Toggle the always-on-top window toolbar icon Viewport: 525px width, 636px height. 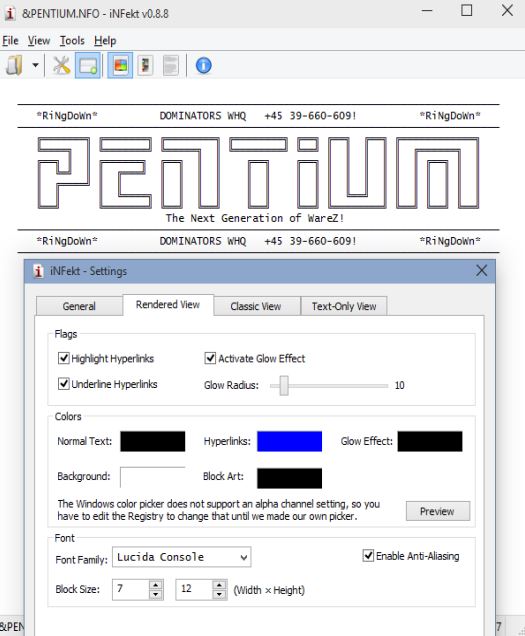pyautogui.click(x=88, y=65)
